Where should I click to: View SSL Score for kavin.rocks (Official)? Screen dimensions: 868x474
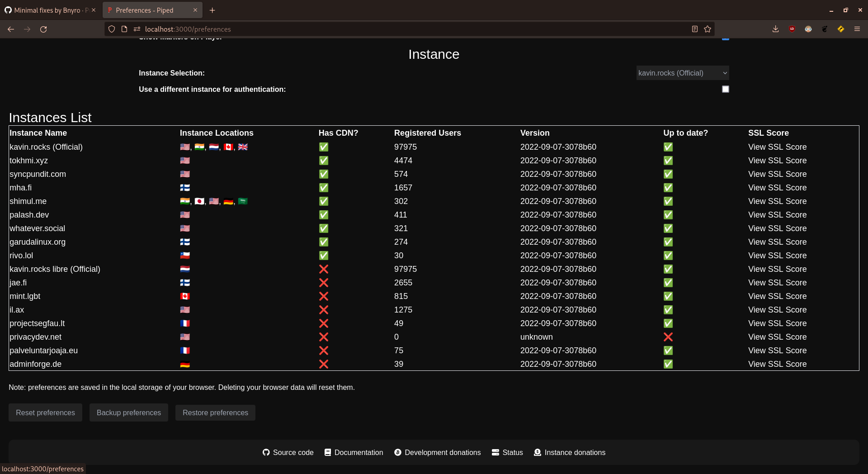(x=777, y=147)
